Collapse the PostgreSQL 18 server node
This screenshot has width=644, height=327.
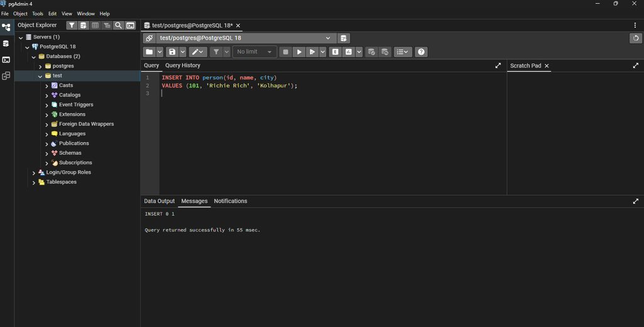(x=27, y=47)
